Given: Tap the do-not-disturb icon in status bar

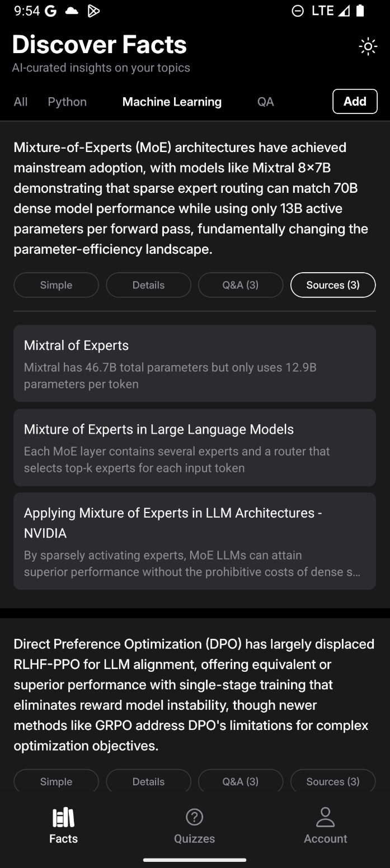Looking at the screenshot, I should [298, 11].
